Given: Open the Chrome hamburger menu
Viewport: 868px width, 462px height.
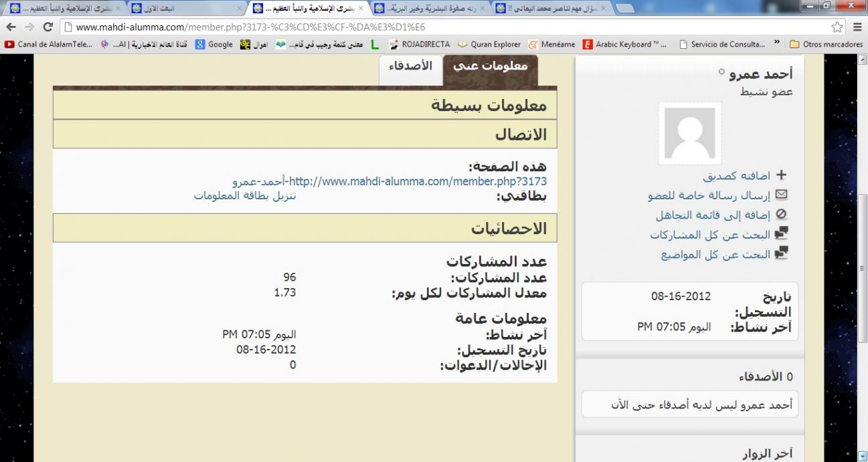Looking at the screenshot, I should point(857,27).
